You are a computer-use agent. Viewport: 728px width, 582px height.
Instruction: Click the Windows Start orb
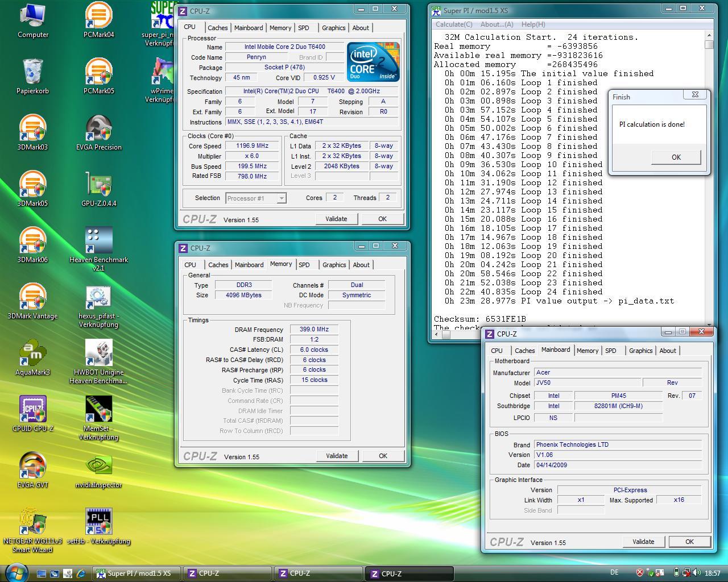[16, 572]
